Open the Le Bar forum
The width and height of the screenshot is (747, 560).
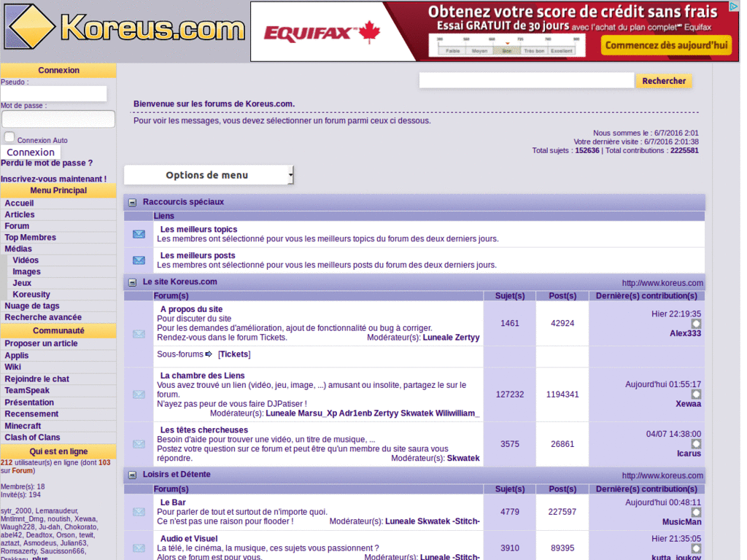[x=172, y=502]
